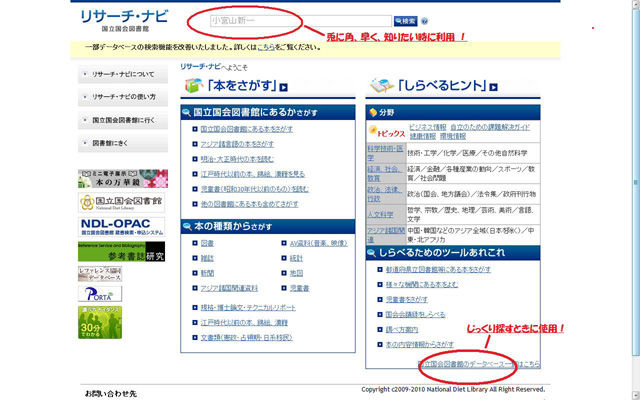Click the お問い合わせ先 footer text

click(111, 394)
